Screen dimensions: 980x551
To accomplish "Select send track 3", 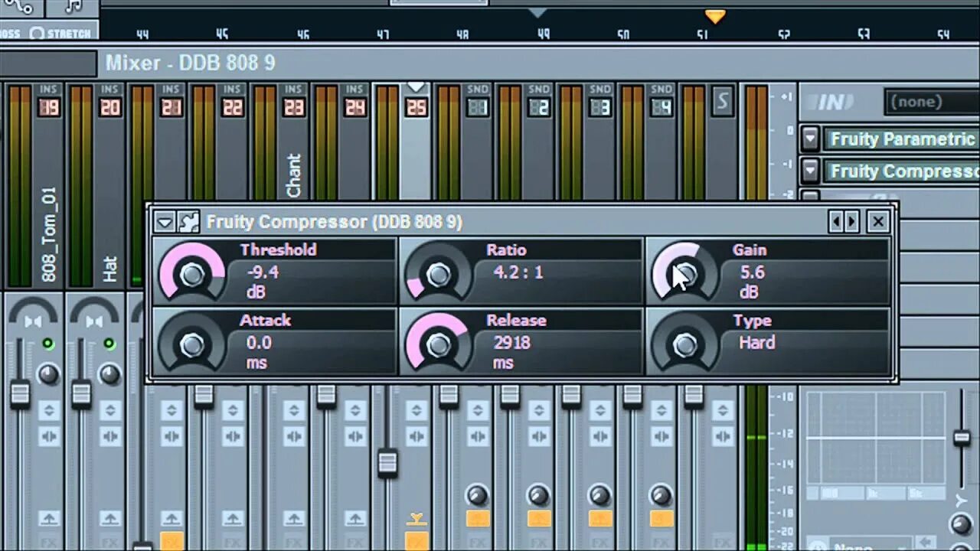I will click(x=600, y=108).
